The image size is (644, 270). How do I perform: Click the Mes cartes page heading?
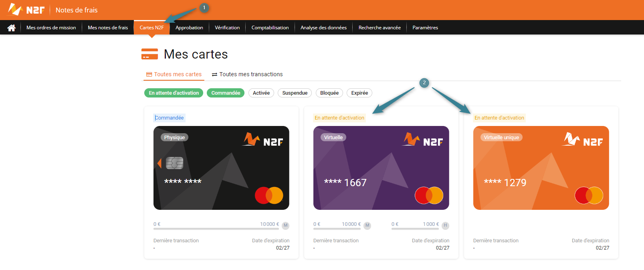pyautogui.click(x=196, y=54)
